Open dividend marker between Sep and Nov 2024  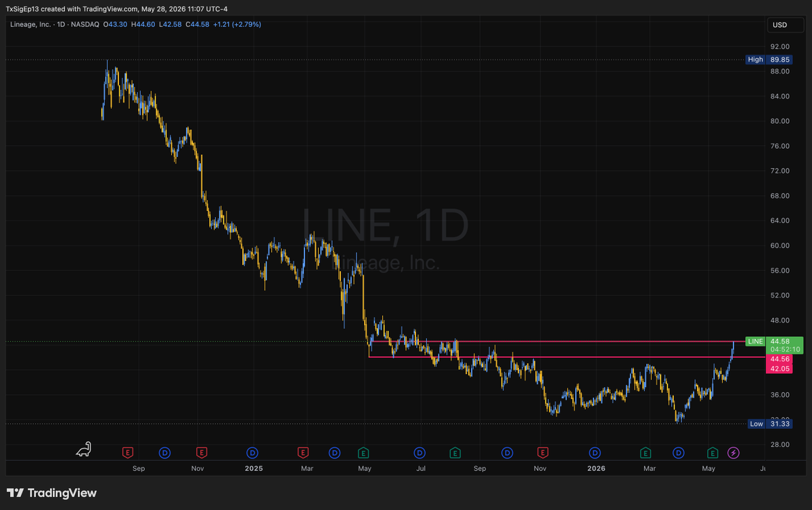(x=164, y=452)
